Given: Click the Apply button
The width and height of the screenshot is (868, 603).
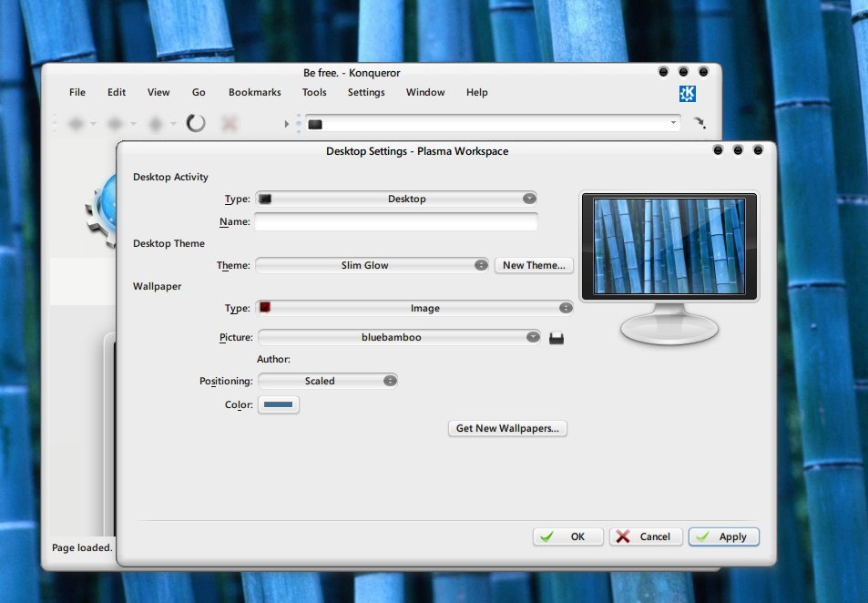Looking at the screenshot, I should point(724,537).
